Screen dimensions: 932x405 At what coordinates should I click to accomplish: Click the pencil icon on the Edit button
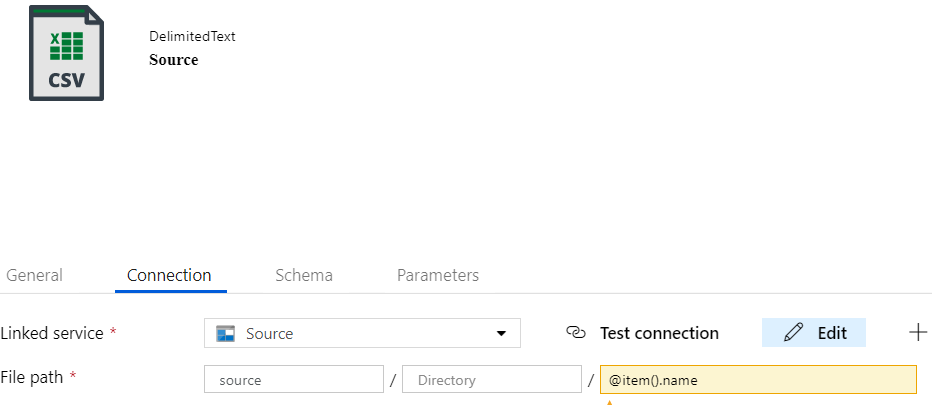[794, 332]
